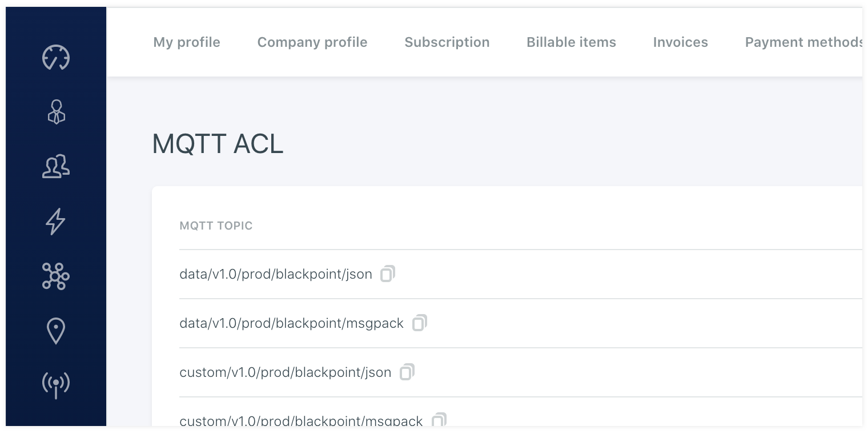Switch to the My profile tab
This screenshot has width=868, height=434.
tap(187, 42)
